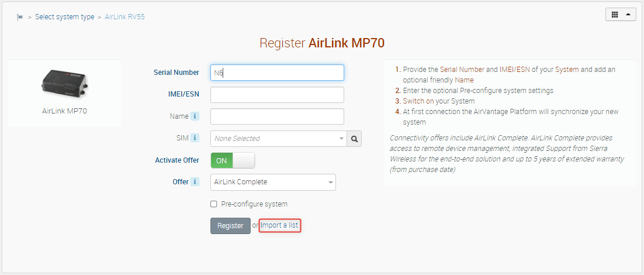Image resolution: width=644 pixels, height=275 pixels.
Task: Click the grid view icon at top right
Action: pos(615,15)
